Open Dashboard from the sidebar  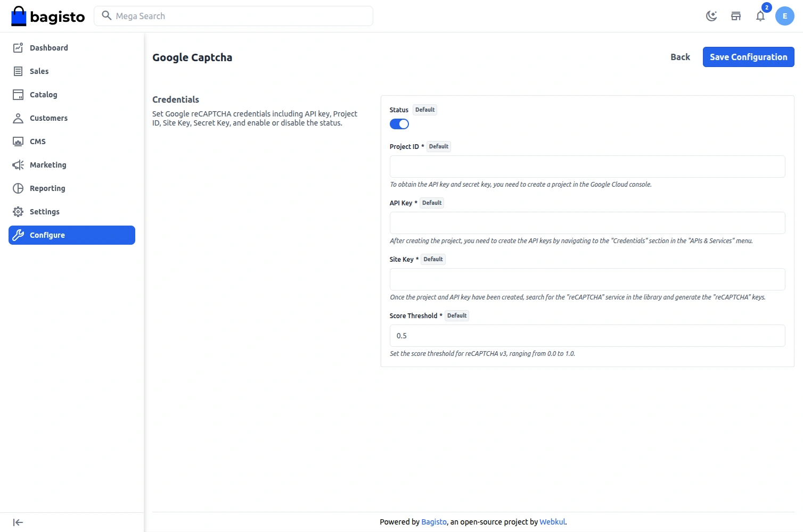point(48,48)
